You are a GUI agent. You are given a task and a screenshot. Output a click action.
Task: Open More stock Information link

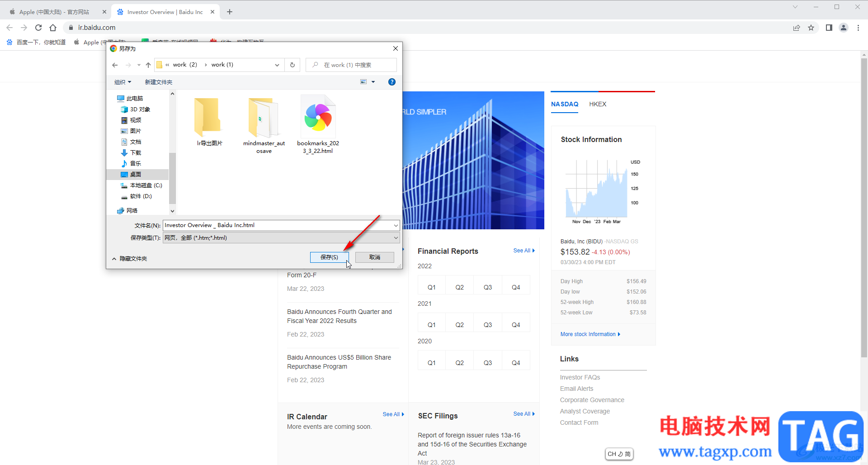click(x=590, y=334)
